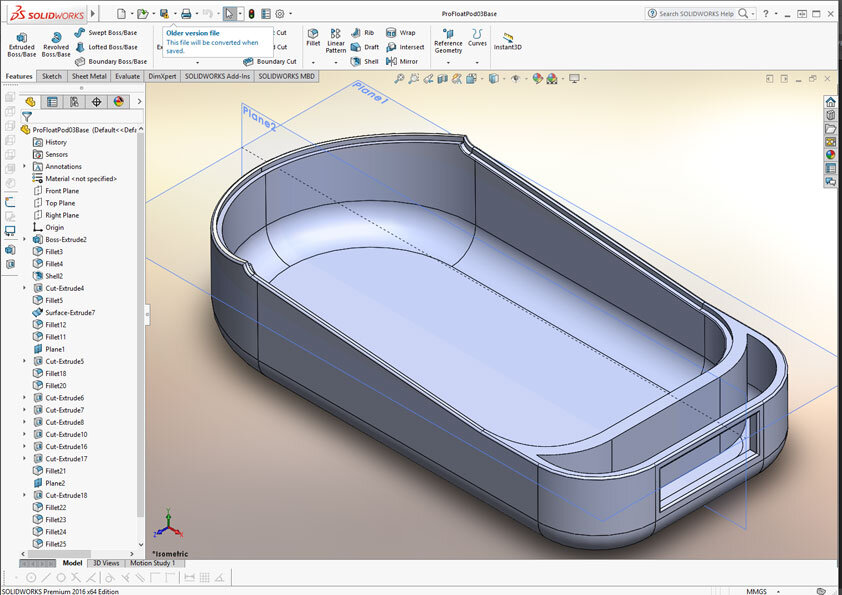Image resolution: width=842 pixels, height=595 pixels.
Task: Activate the Shell feature tool
Action: pyautogui.click(x=365, y=61)
